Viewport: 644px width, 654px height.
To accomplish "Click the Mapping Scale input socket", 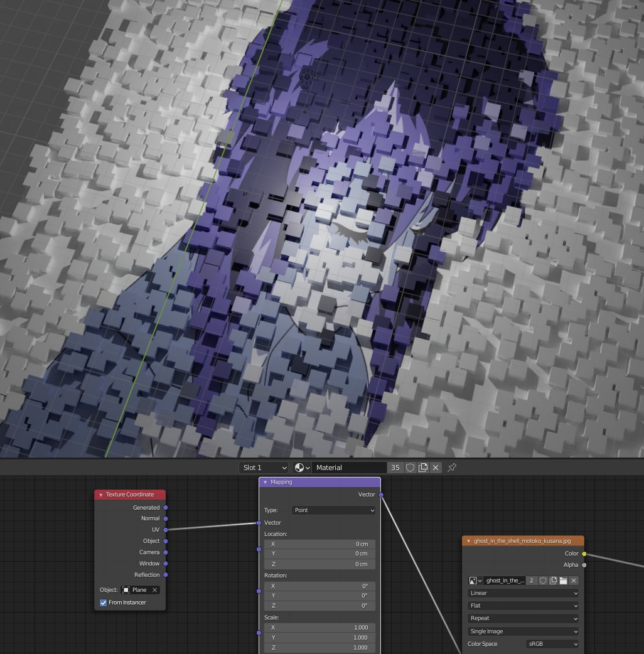I will coord(259,633).
